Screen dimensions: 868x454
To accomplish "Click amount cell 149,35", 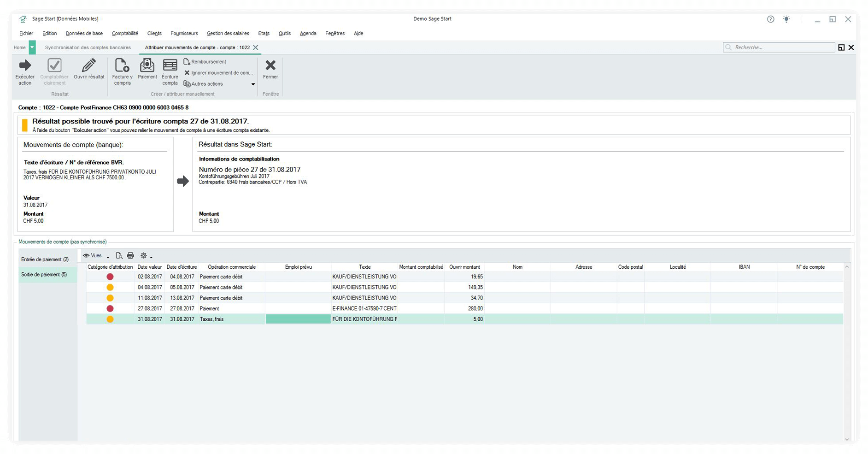I will click(x=464, y=288).
